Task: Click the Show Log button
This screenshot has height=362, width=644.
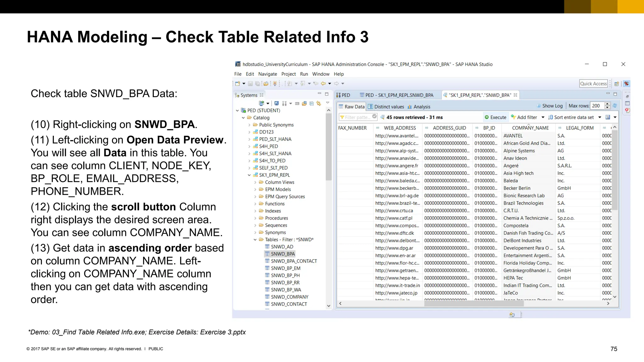Action: tap(550, 106)
